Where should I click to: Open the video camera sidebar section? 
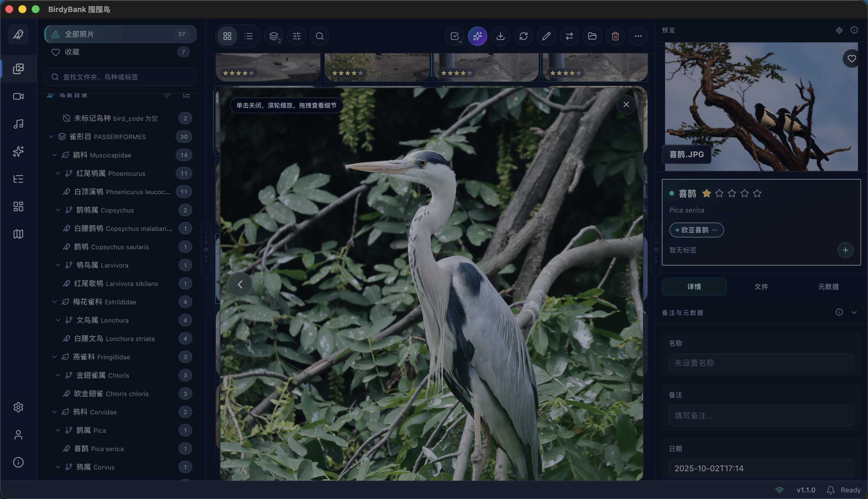[x=18, y=96]
